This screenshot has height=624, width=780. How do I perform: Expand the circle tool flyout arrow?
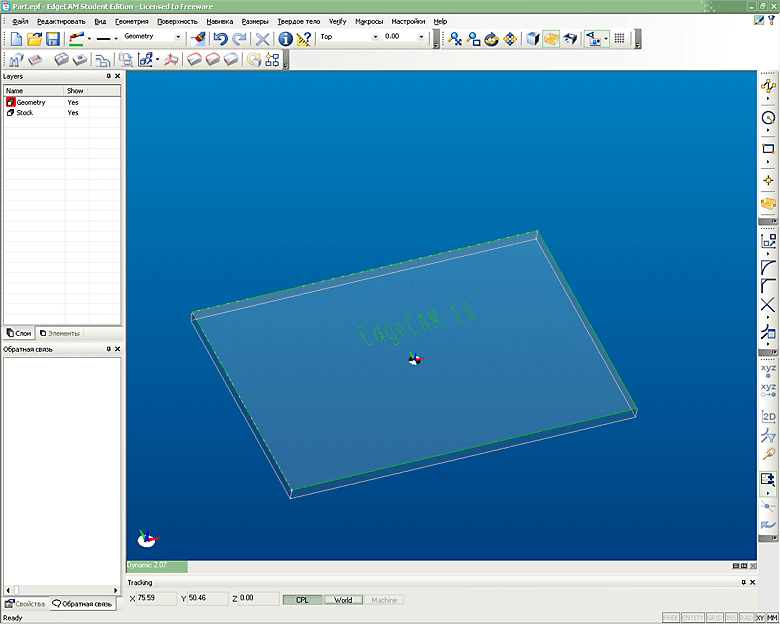[x=768, y=130]
